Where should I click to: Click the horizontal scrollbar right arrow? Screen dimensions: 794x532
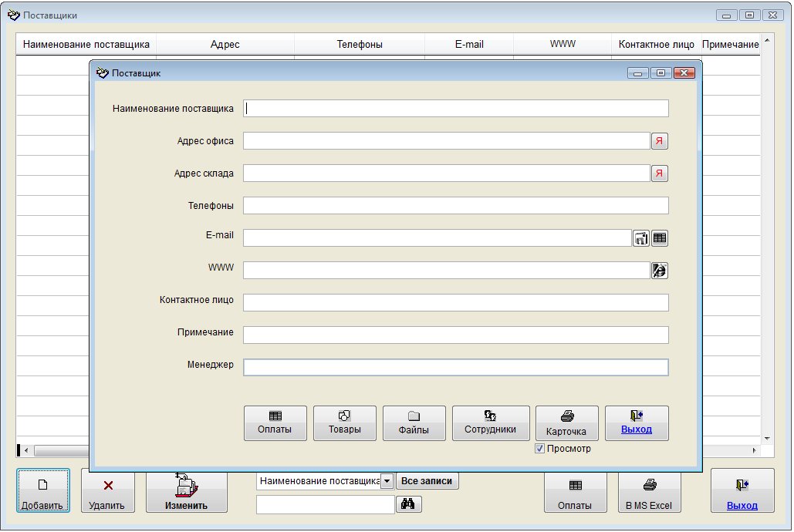[x=755, y=450]
